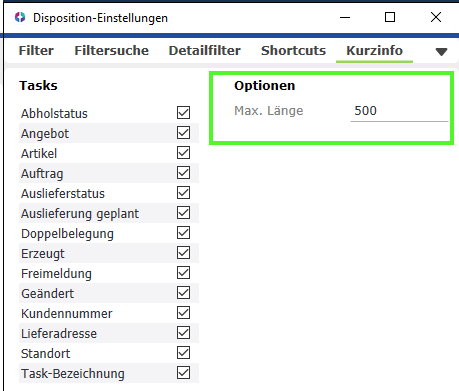The width and height of the screenshot is (459, 391).
Task: Click the Disposition-Einstellungen app logo icon
Action: (20, 17)
